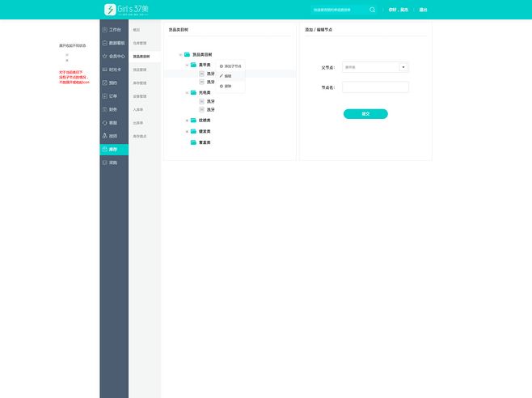Open 时光卡 sidebar item

click(114, 69)
